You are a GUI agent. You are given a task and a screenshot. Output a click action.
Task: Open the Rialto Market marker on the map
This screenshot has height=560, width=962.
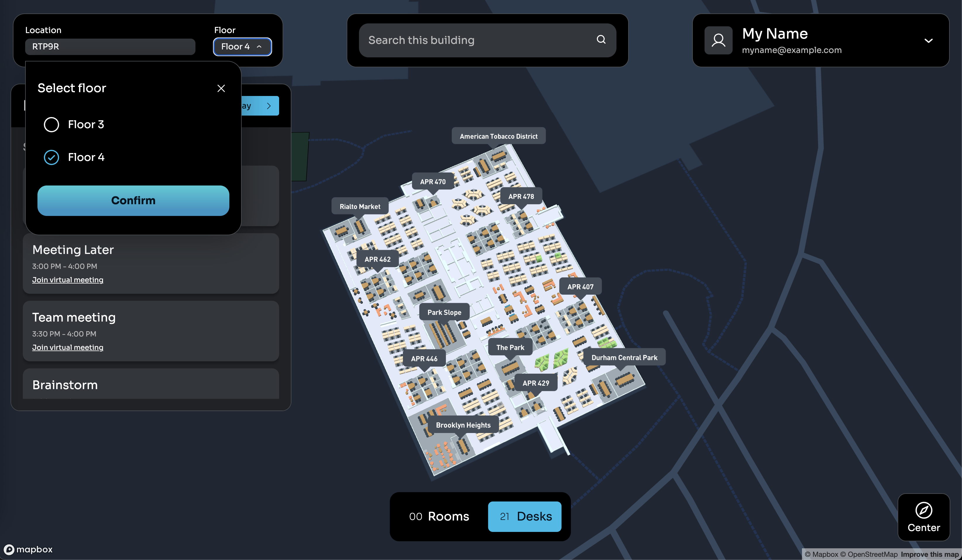(x=360, y=206)
